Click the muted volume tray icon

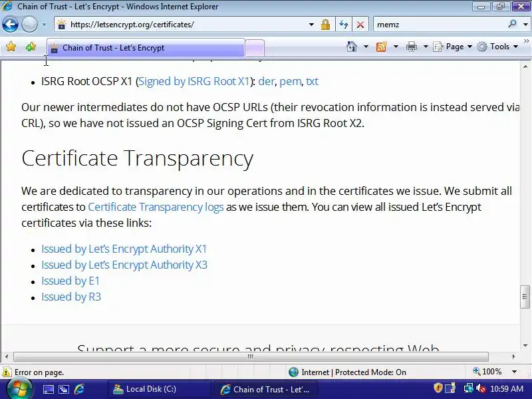tap(480, 388)
